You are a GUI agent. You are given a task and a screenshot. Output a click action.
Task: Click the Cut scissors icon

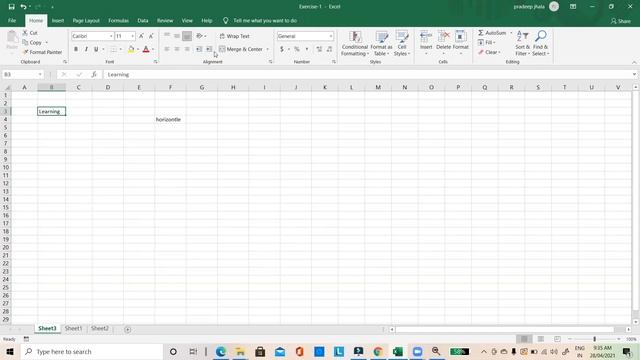[25, 33]
